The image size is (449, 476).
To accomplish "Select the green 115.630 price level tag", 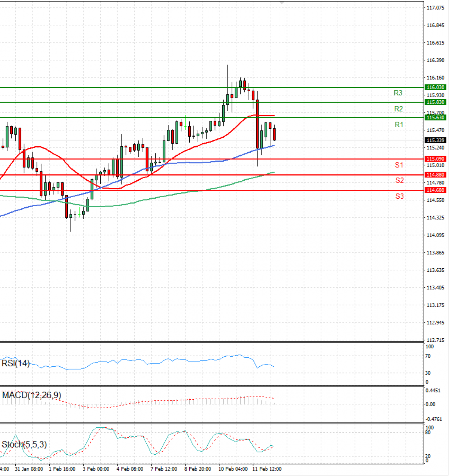I will pyautogui.click(x=435, y=118).
